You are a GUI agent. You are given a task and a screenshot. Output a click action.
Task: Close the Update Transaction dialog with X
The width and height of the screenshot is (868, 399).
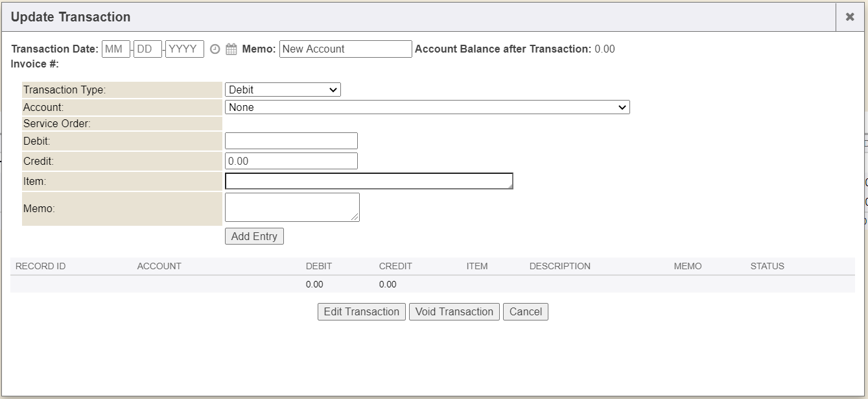coord(850,17)
